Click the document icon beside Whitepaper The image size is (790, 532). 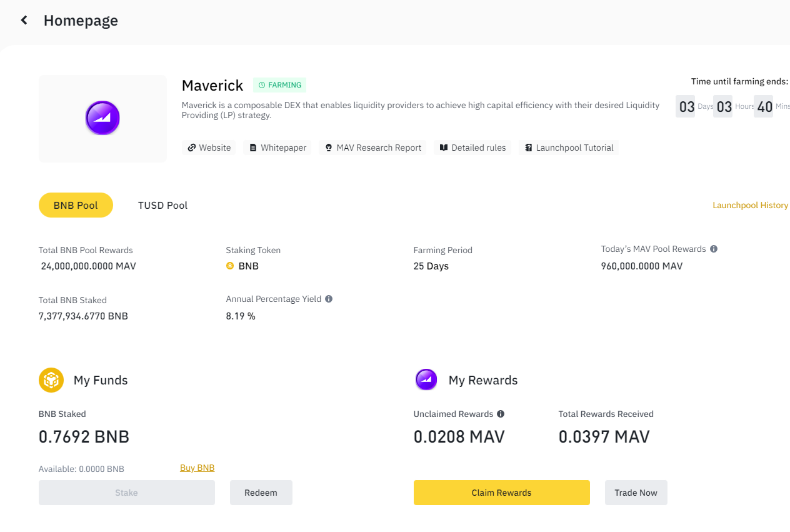coord(253,148)
